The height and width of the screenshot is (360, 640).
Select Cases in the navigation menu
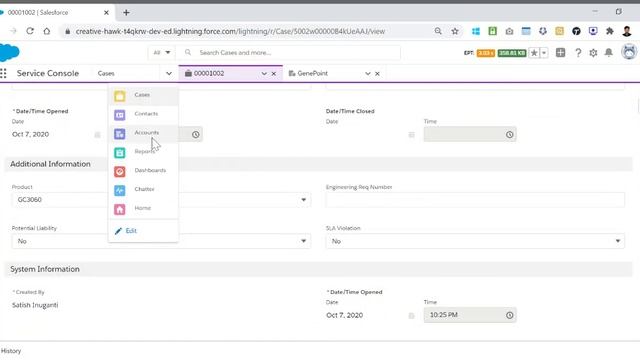[143, 95]
